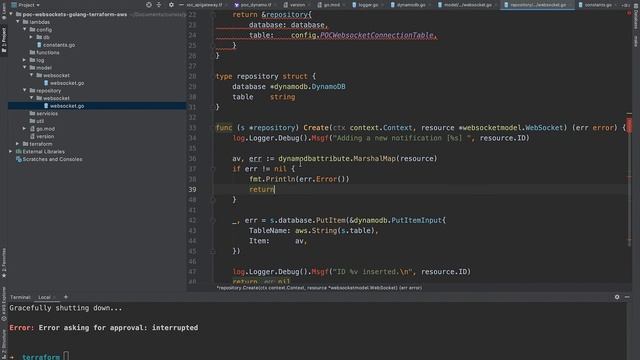640x360 pixels.
Task: Switch to dynamodb.go editor tab
Action: click(409, 5)
